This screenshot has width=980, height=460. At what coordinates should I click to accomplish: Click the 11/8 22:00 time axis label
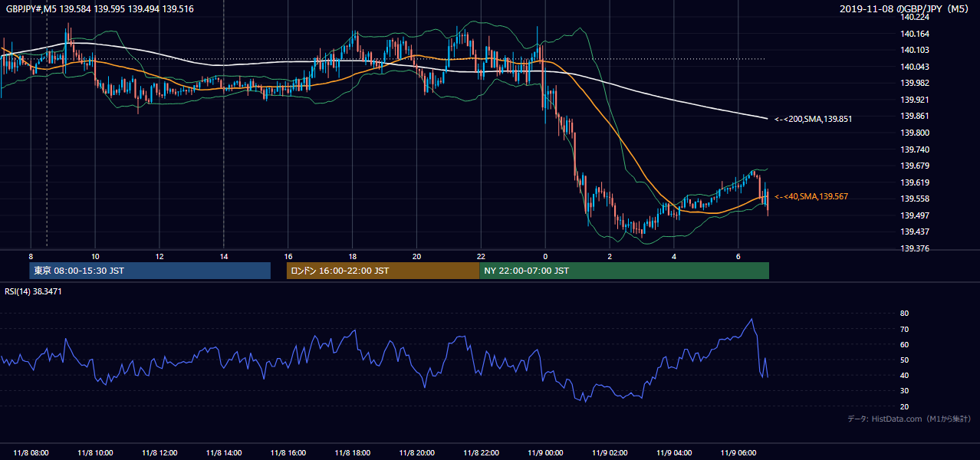[x=481, y=452]
